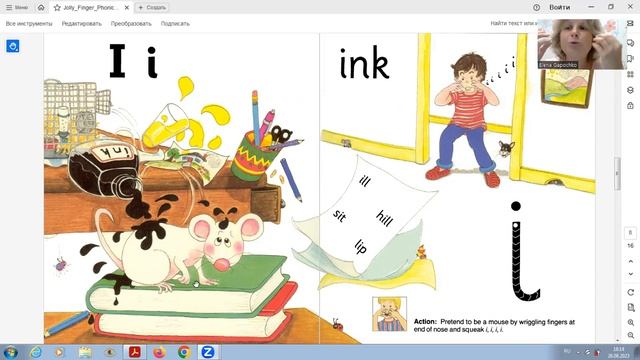Open the Windows Start menu

tap(10, 352)
